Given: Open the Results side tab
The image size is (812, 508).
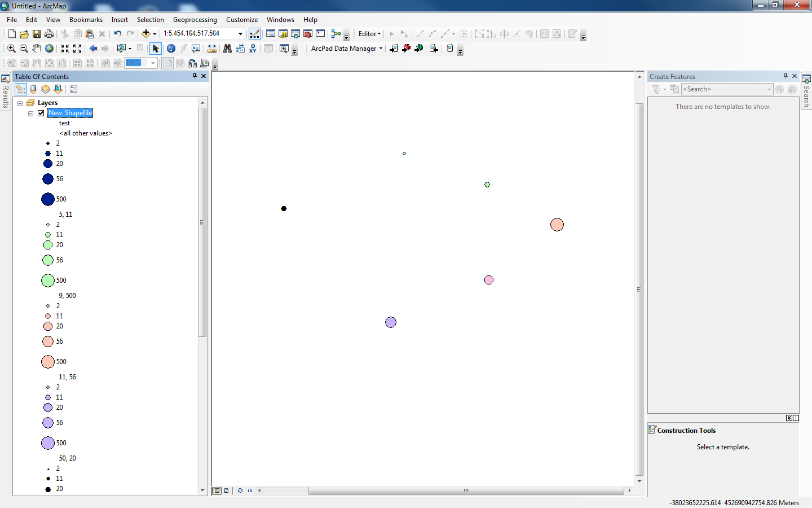Looking at the screenshot, I should (5, 92).
